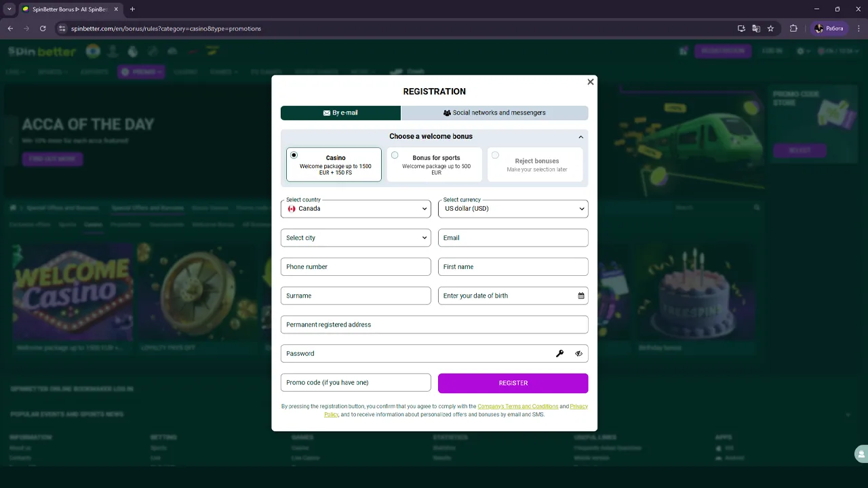Viewport: 868px width, 488px height.
Task: Select the Bonus for sports radio option
Action: point(395,155)
